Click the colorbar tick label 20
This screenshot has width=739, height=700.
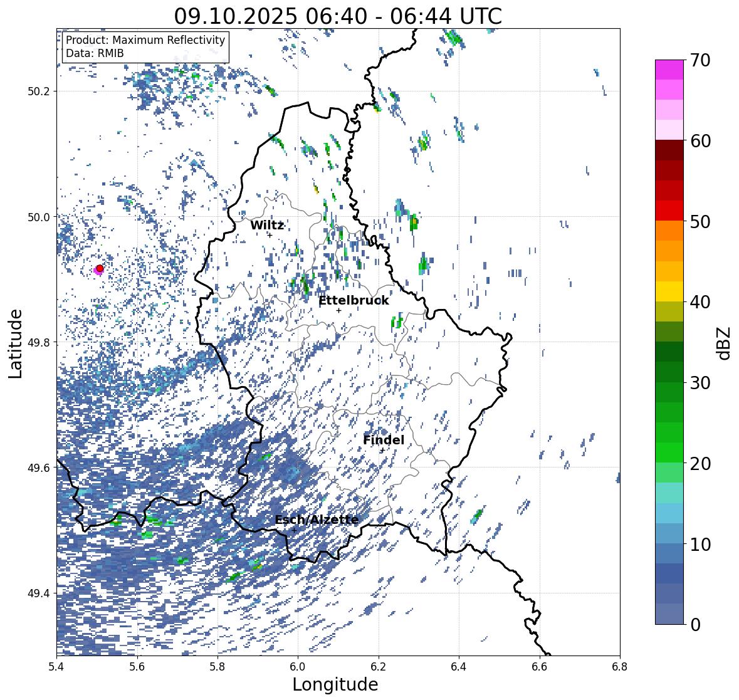[x=700, y=464]
